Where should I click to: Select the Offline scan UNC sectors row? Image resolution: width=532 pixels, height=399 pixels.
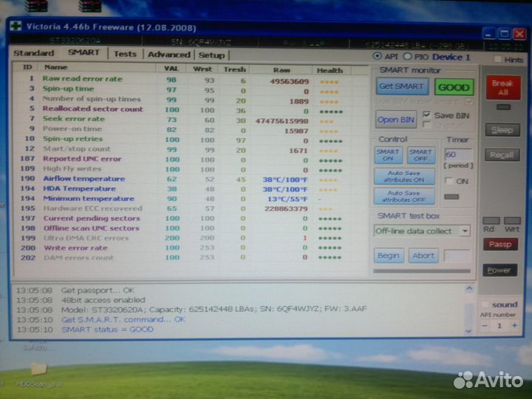tap(190, 228)
